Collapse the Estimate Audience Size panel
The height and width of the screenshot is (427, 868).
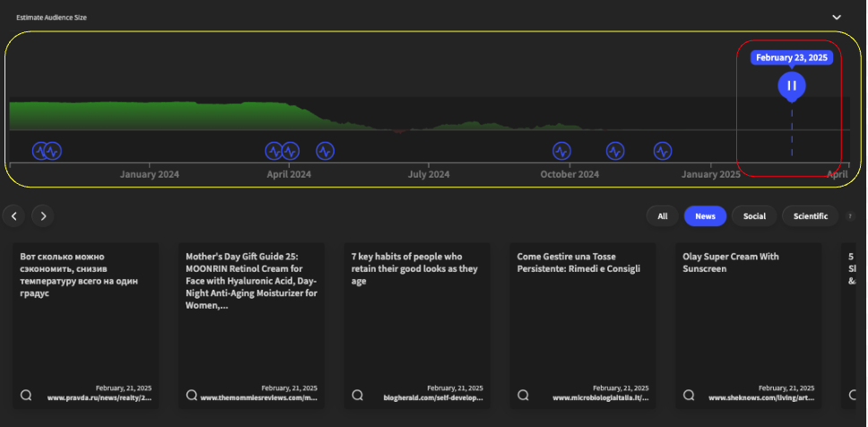(x=836, y=17)
